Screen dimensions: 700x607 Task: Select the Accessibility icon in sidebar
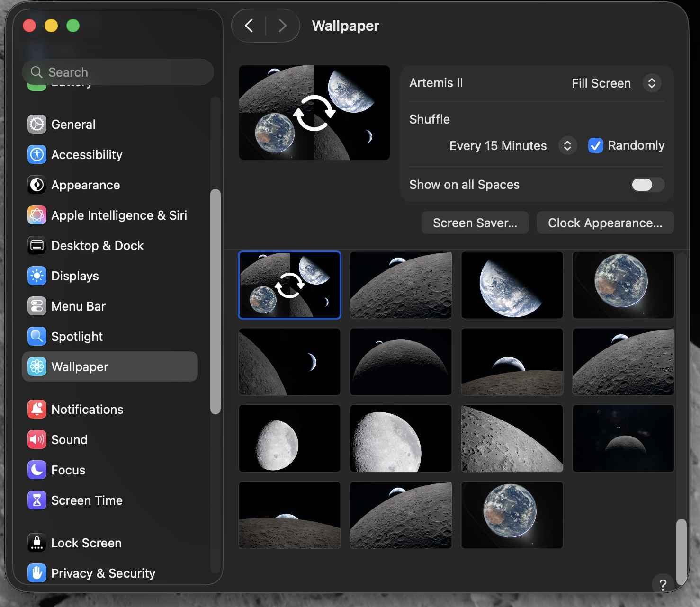click(36, 154)
